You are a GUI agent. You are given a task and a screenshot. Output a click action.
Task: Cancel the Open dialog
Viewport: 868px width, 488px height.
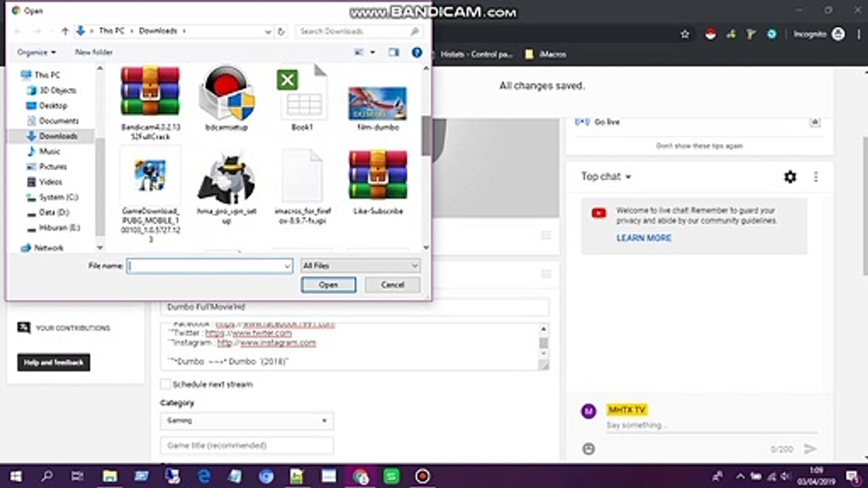(393, 285)
